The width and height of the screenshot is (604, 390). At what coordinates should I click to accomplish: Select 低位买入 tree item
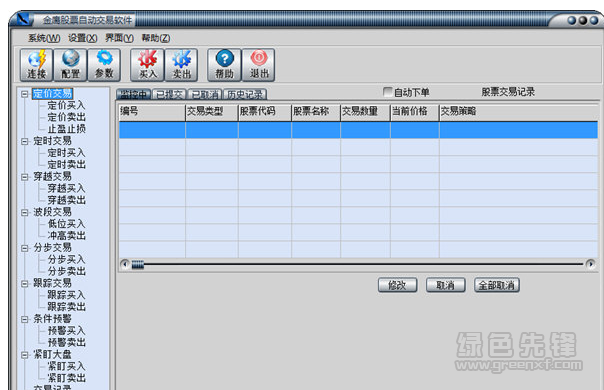pos(67,224)
